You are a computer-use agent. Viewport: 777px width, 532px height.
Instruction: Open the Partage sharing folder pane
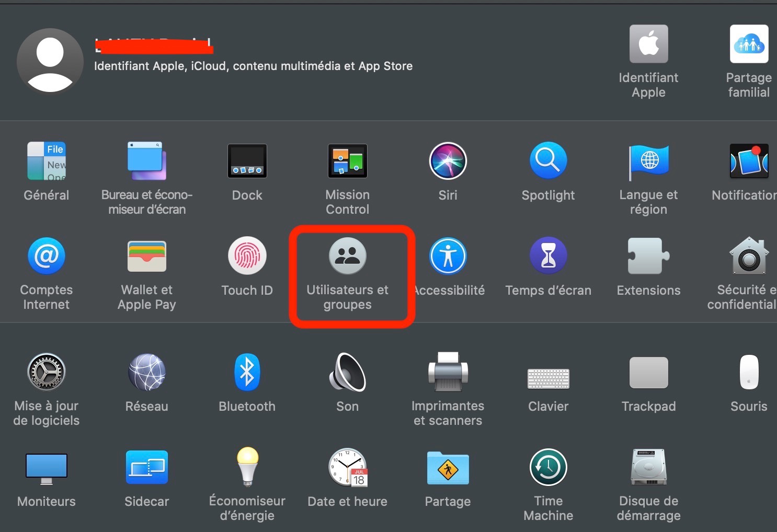(448, 468)
